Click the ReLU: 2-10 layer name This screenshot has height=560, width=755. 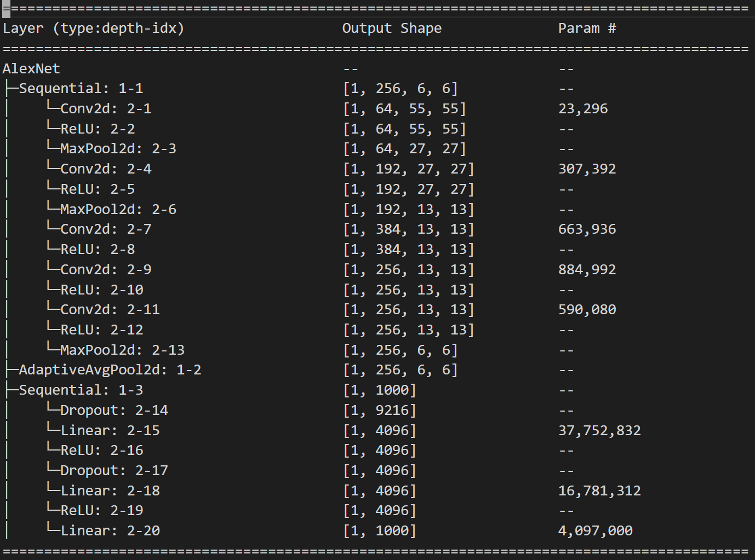(x=101, y=290)
